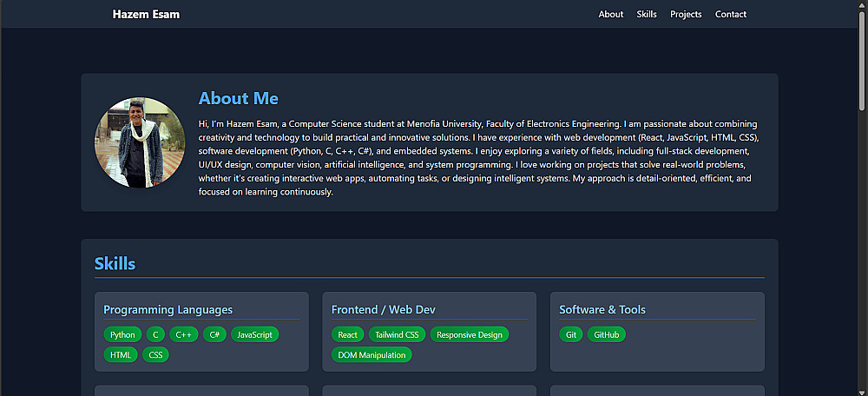Click the About Me heading
This screenshot has width=868, height=396.
coord(238,99)
